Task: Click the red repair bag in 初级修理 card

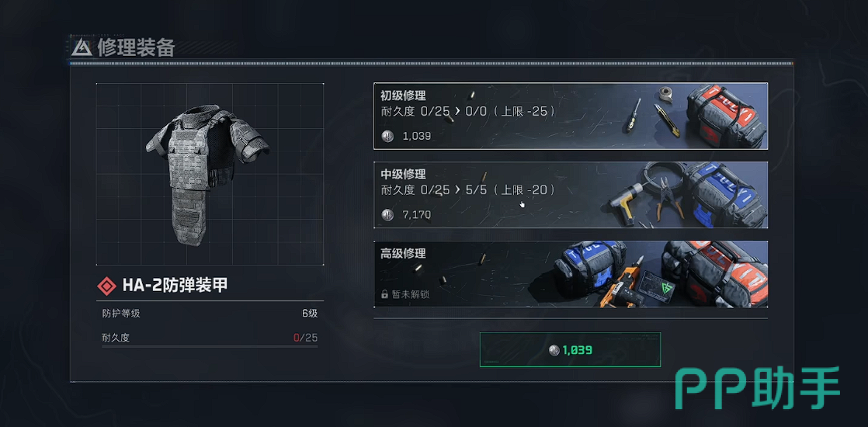Action: (x=726, y=116)
